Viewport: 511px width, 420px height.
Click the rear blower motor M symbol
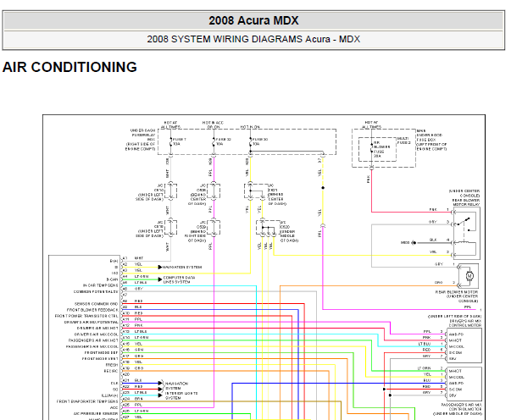469,276
